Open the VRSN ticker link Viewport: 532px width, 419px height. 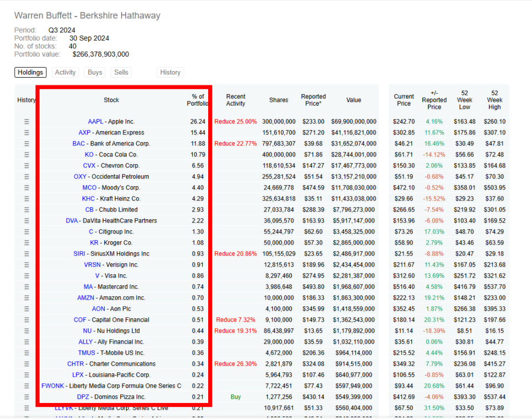93,265
